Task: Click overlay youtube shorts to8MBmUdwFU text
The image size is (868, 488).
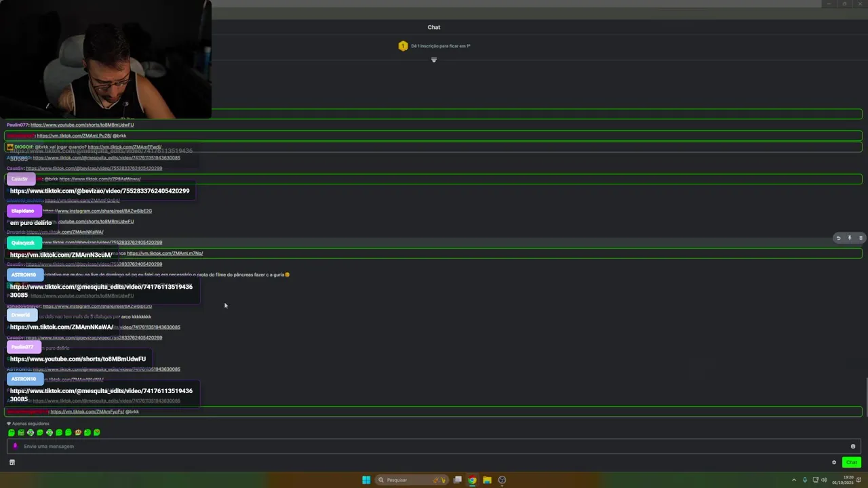Action: 78,359
